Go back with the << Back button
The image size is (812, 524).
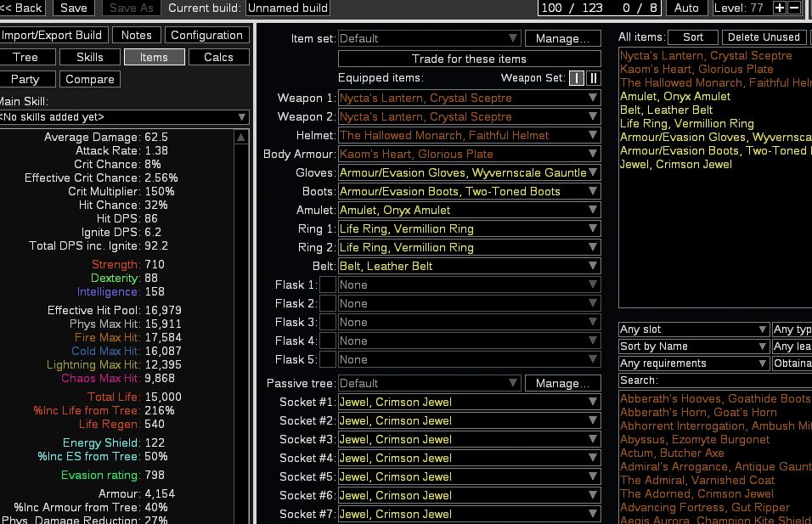coord(22,8)
